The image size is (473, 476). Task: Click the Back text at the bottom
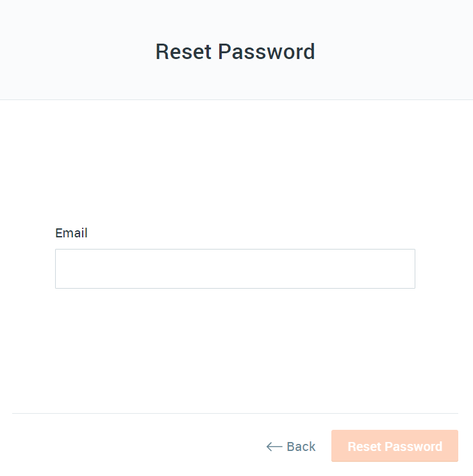coord(301,446)
